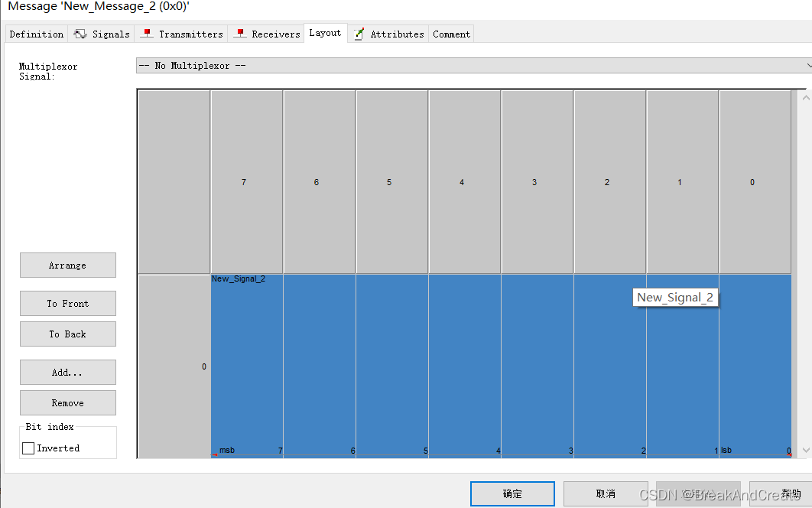Click column header bit 5
812x508 pixels.
click(x=392, y=182)
